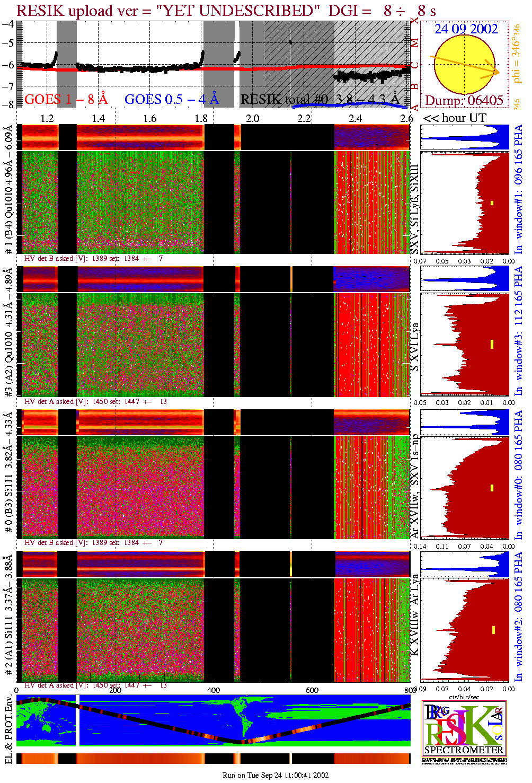532x783 pixels.
Task: Click the white vertical bar on world map
Action: point(79,720)
